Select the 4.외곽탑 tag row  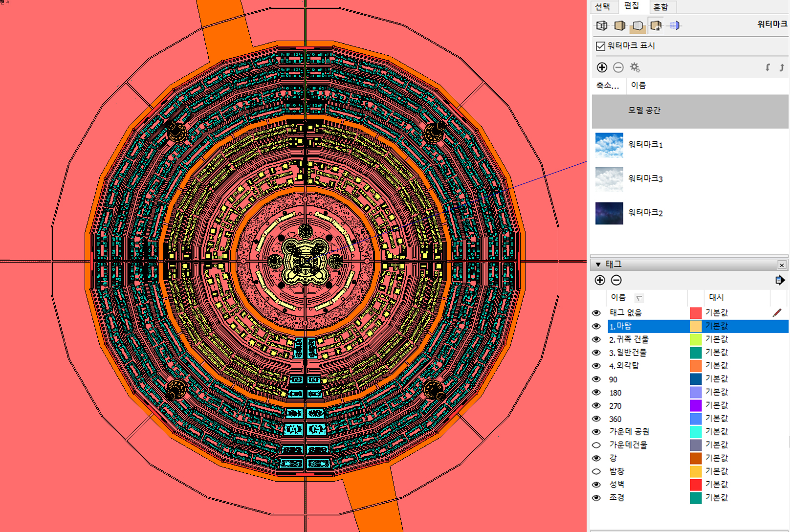(x=624, y=366)
